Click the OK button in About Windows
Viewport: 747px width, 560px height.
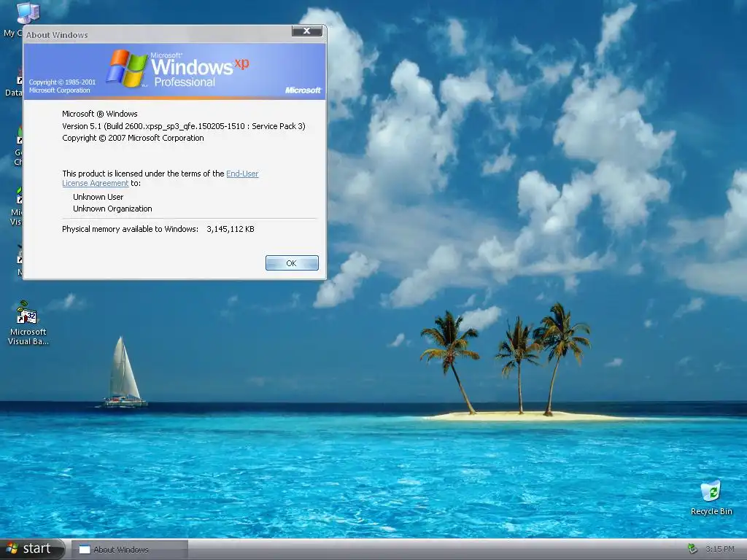(x=292, y=262)
